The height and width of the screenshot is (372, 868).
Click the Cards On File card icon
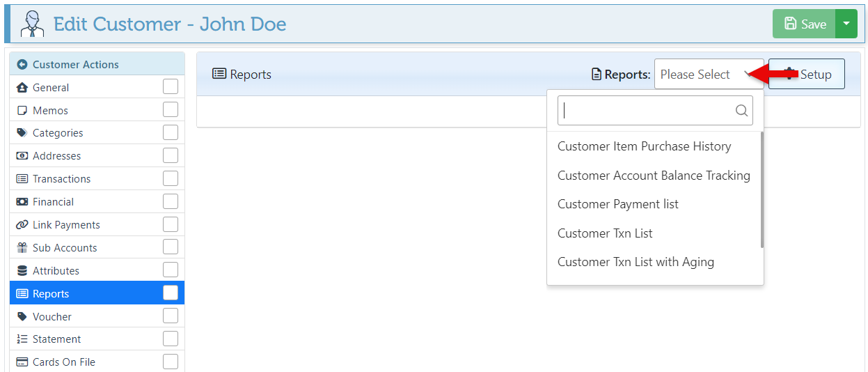point(22,362)
